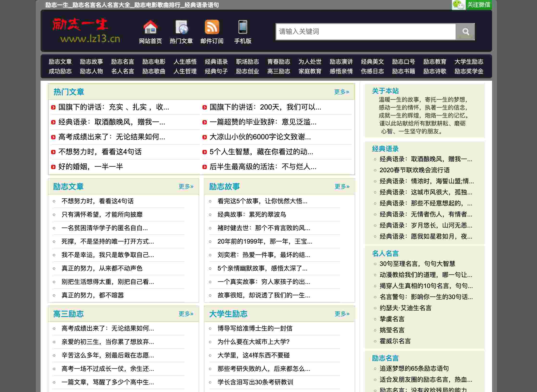Open 博导写给准博士生的一封信
This screenshot has height=392, width=537.
pyautogui.click(x=255, y=328)
